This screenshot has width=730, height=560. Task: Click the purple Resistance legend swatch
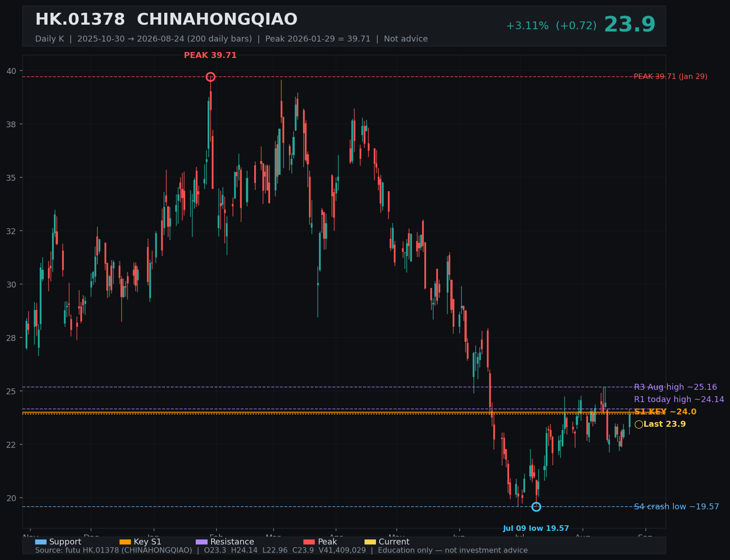point(202,542)
